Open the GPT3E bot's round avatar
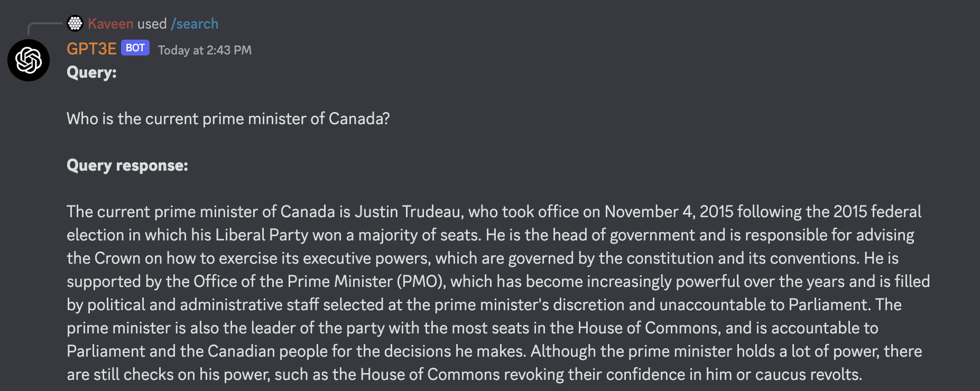This screenshot has width=980, height=391. click(x=29, y=60)
